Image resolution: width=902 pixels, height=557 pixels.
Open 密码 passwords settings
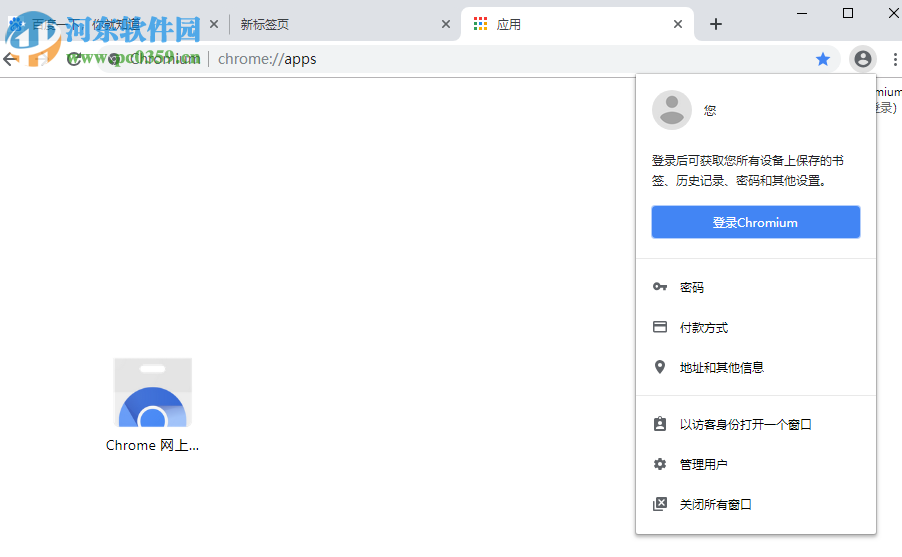coord(755,287)
